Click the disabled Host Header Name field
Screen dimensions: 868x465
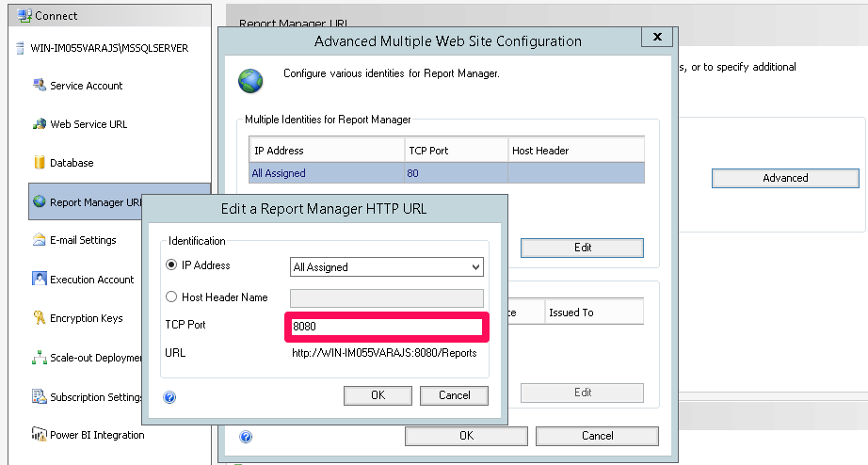click(x=386, y=298)
